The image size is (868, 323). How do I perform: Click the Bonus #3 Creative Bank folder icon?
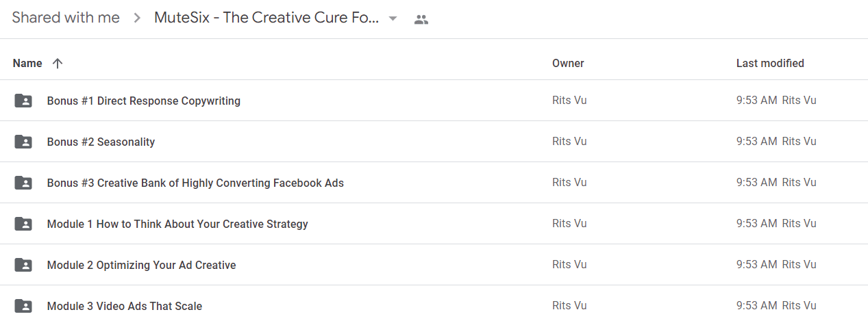(x=23, y=183)
